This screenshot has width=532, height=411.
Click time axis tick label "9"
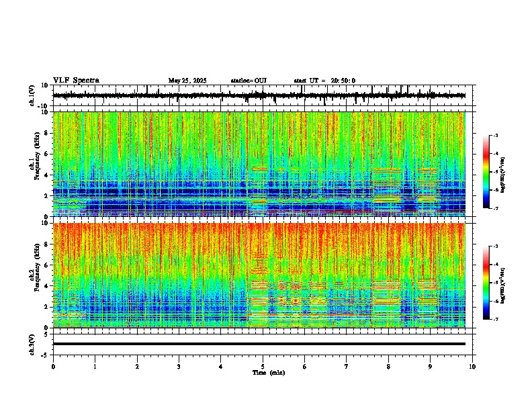tap(430, 367)
